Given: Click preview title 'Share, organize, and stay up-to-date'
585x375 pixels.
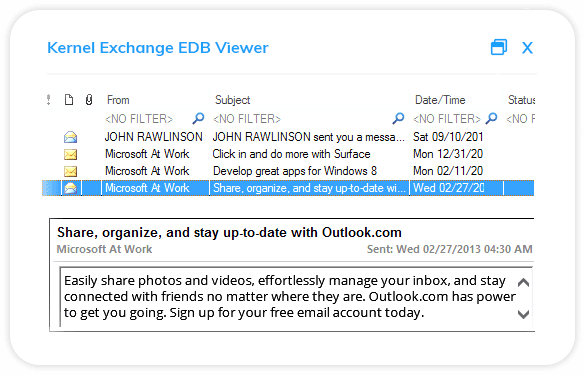Looking at the screenshot, I should pyautogui.click(x=229, y=232).
